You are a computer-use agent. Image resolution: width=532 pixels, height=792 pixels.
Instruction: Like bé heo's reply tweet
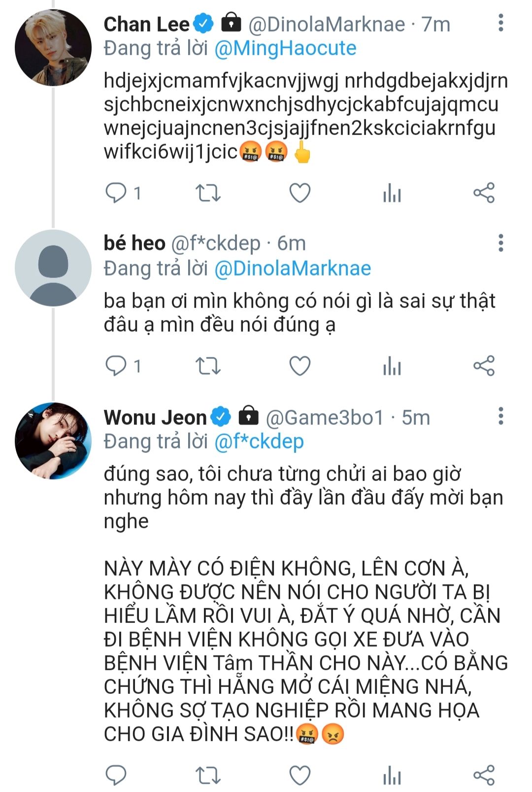click(x=299, y=366)
